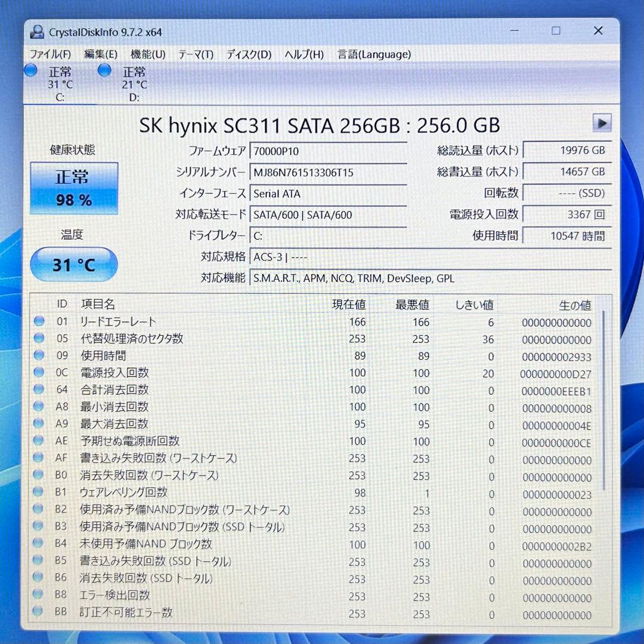Open the 言語(Language) menu
Image resolution: width=644 pixels, height=644 pixels.
[374, 54]
